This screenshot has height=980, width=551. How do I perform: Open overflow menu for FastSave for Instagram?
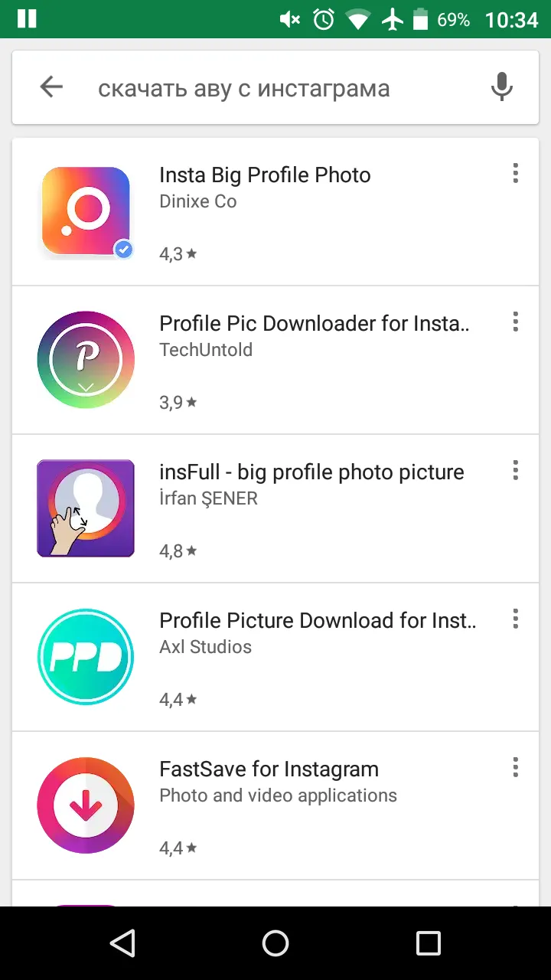[516, 767]
